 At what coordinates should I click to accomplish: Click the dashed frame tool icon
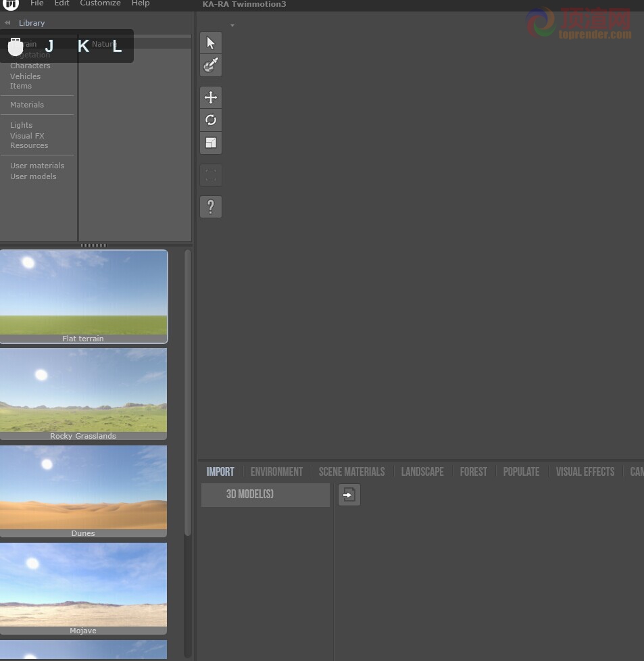pos(211,175)
